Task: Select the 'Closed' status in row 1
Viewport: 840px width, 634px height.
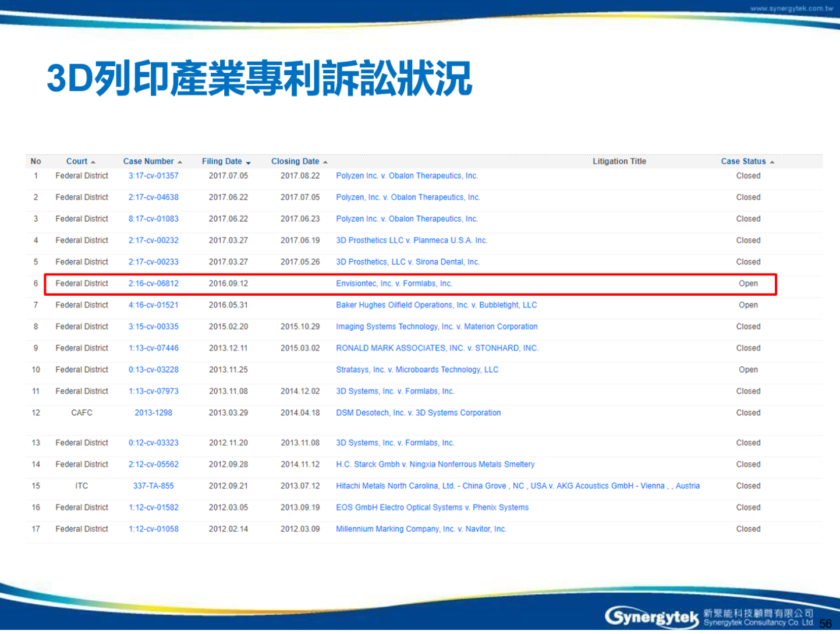Action: click(x=749, y=176)
